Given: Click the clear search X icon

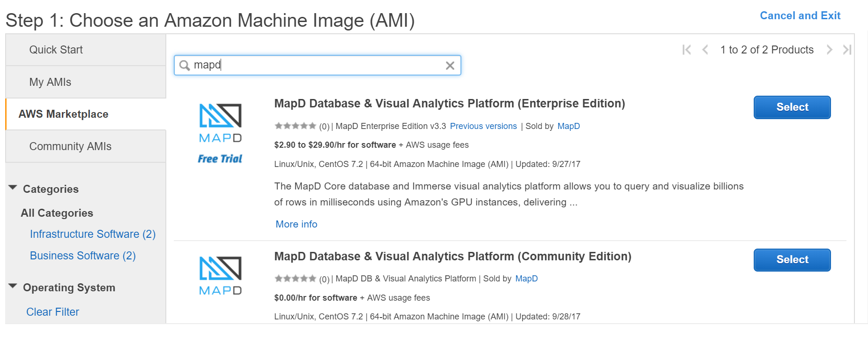Looking at the screenshot, I should (450, 66).
